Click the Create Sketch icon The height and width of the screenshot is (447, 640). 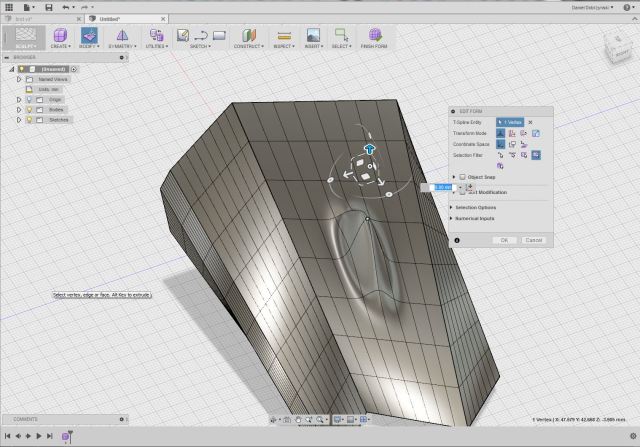(x=182, y=35)
